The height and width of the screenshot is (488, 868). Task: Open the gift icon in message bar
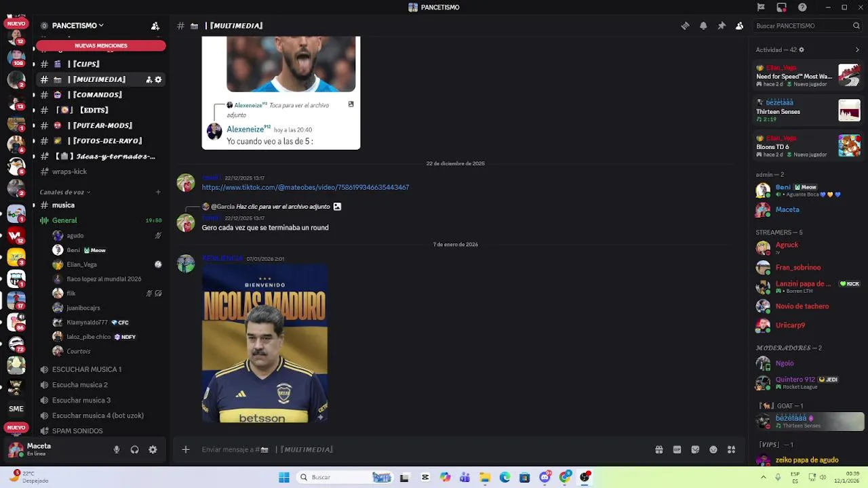658,449
